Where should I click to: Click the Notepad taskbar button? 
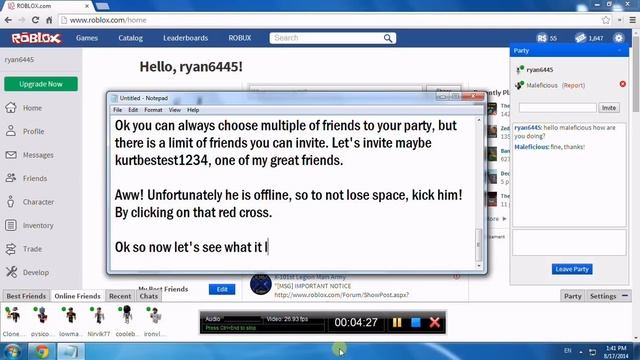70,351
